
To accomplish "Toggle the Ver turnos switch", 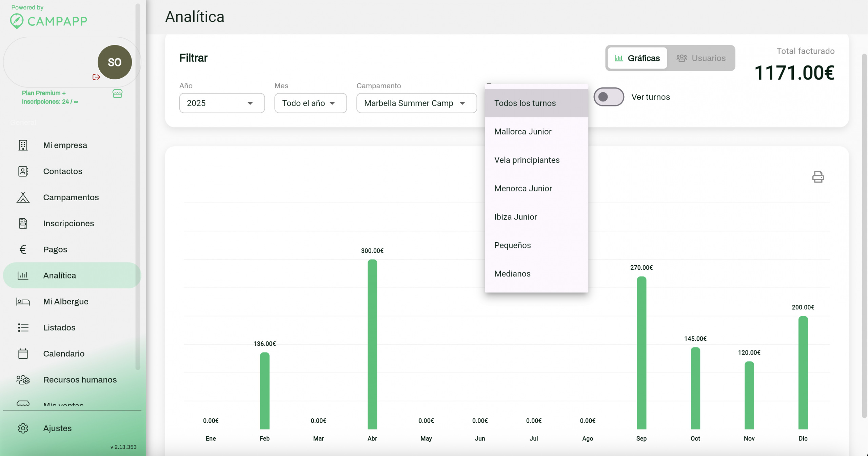I will (x=609, y=97).
